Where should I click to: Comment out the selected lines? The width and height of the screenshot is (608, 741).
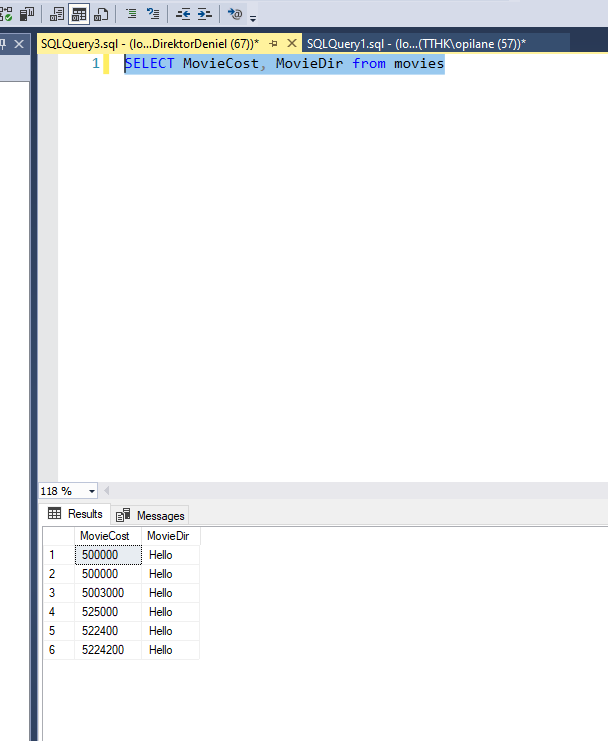point(131,14)
